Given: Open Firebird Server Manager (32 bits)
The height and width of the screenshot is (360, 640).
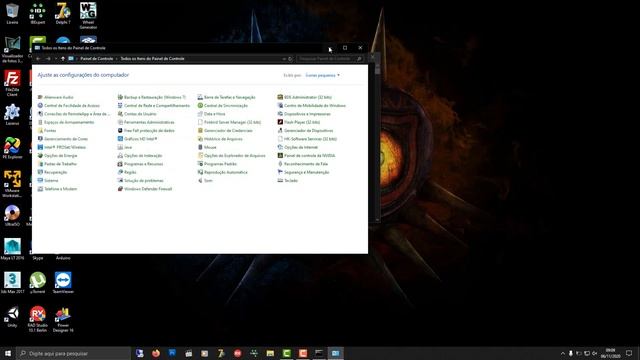Looking at the screenshot, I should [229, 122].
